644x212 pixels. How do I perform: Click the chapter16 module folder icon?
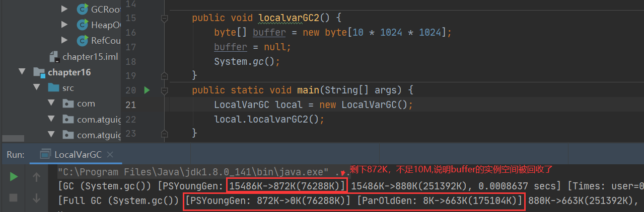point(39,72)
